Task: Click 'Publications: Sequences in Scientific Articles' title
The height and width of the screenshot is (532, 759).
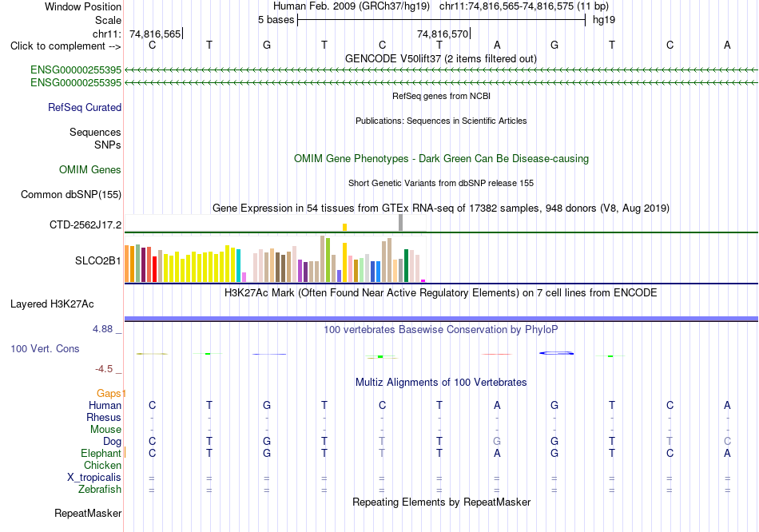Action: [x=441, y=121]
